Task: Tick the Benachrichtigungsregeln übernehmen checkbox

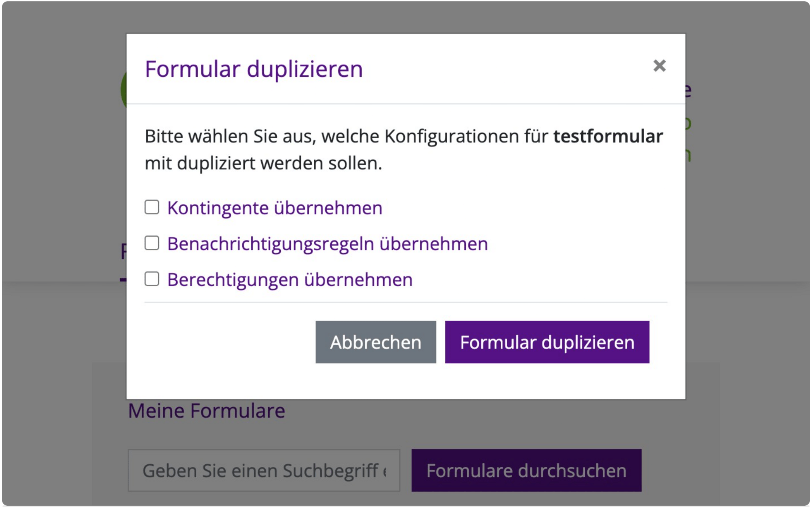Action: coord(152,243)
